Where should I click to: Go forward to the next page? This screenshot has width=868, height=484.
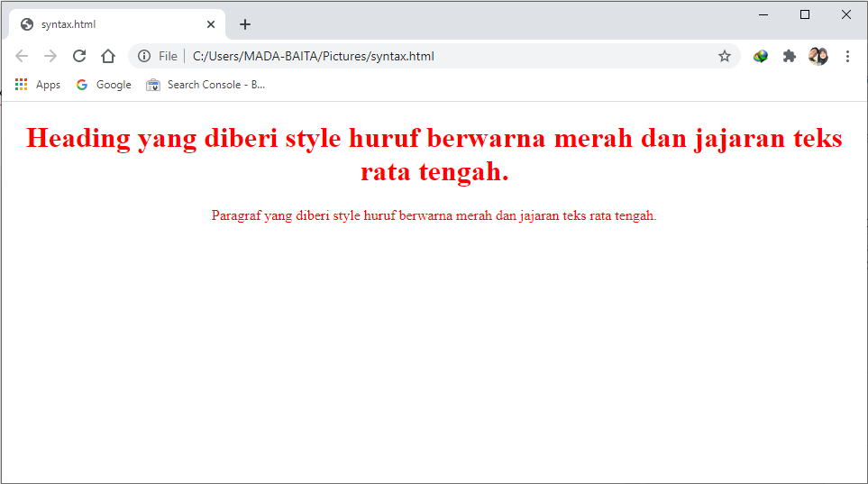[x=50, y=56]
